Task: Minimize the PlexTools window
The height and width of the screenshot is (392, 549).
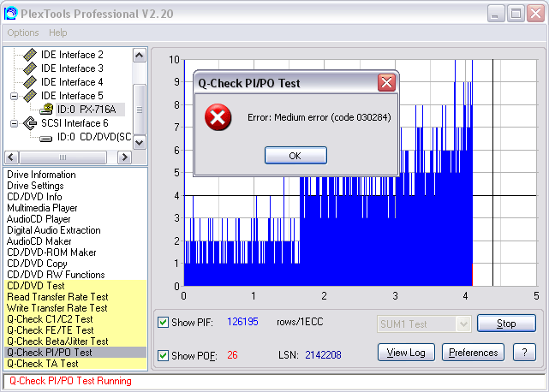Action: click(495, 14)
